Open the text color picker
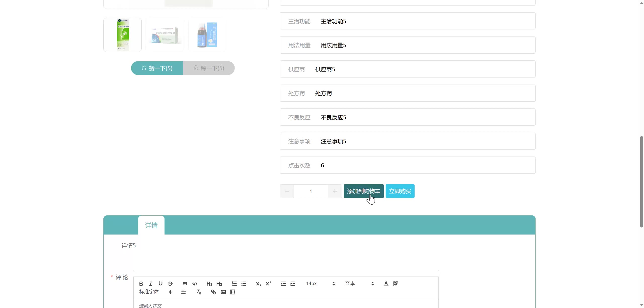 pos(386,284)
